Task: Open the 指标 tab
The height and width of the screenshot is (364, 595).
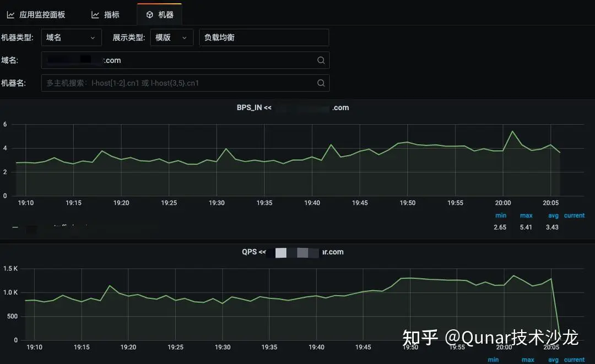Action: tap(111, 15)
